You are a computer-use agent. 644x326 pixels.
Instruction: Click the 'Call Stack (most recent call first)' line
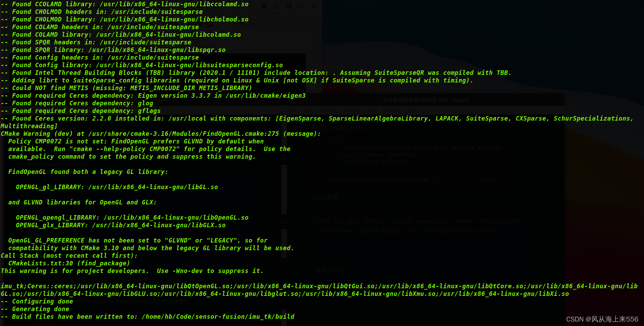point(69,256)
